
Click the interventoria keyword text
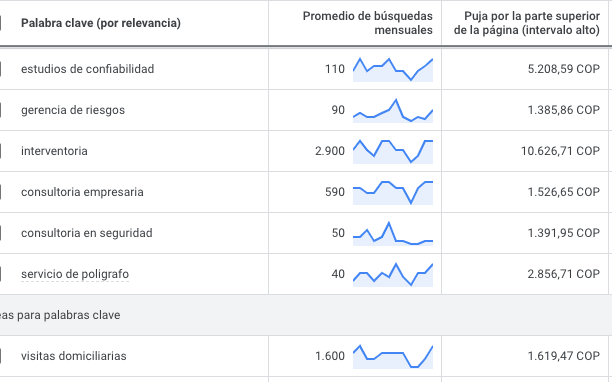click(x=54, y=151)
